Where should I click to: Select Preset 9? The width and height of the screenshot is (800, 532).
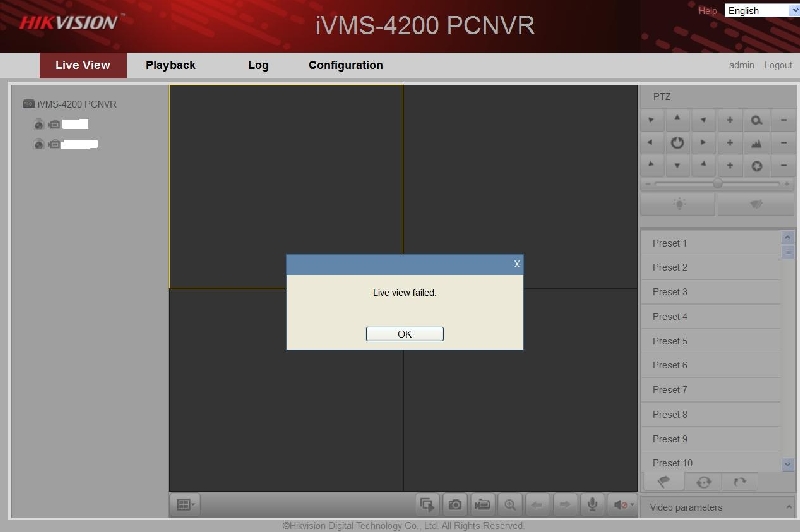click(x=710, y=439)
